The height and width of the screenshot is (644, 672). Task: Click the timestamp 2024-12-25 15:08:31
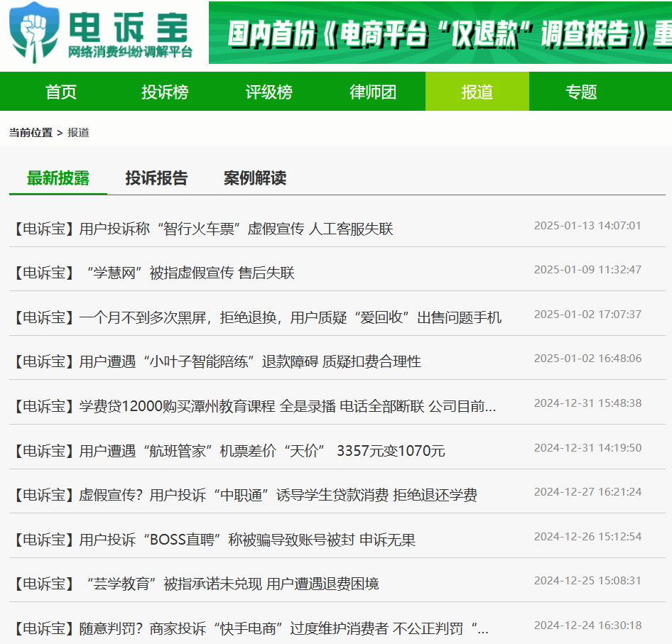point(587,581)
